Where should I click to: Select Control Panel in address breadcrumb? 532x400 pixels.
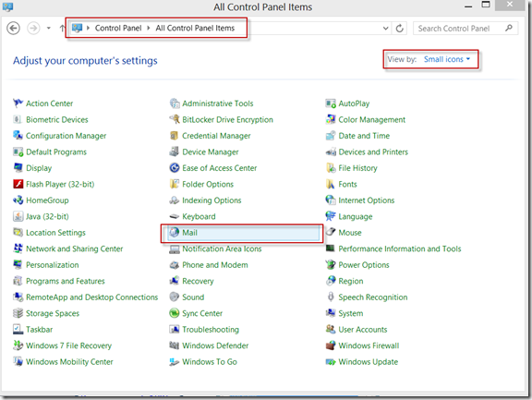coord(118,28)
